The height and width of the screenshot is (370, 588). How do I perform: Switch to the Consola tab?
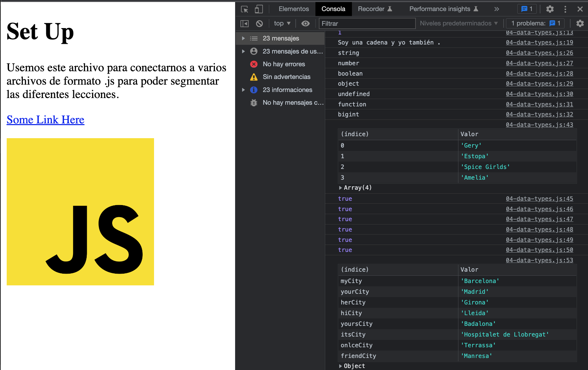pyautogui.click(x=333, y=9)
